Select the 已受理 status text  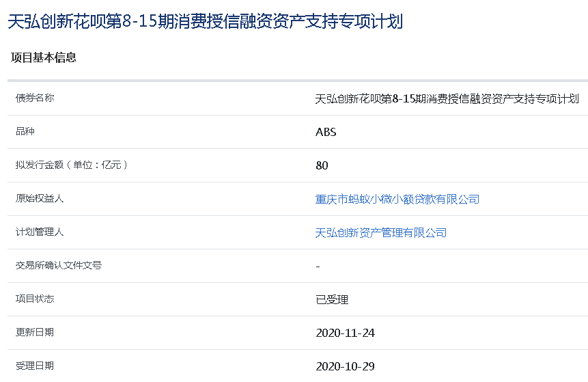(x=332, y=299)
